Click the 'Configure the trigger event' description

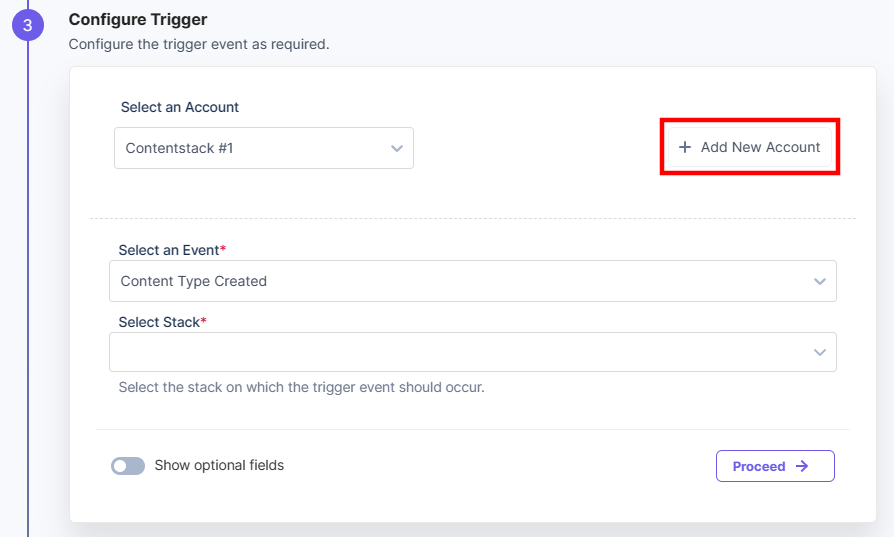point(199,44)
